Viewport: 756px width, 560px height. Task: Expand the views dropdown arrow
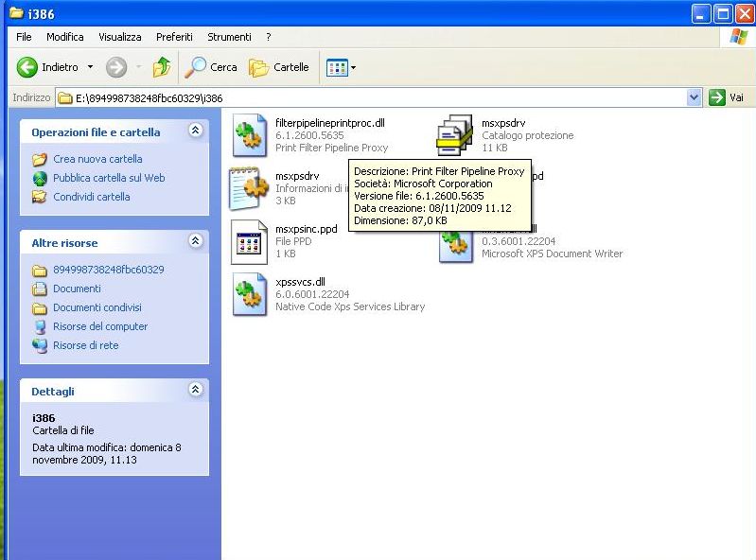click(354, 67)
